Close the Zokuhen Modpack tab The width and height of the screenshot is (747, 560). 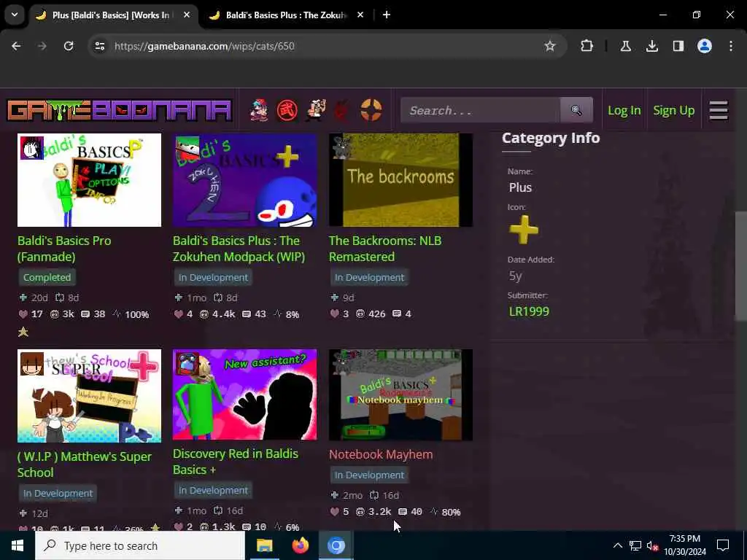(360, 15)
